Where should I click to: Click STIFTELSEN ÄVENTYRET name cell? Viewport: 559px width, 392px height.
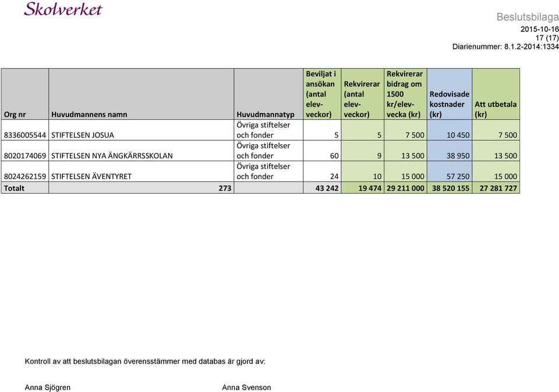[141, 171]
